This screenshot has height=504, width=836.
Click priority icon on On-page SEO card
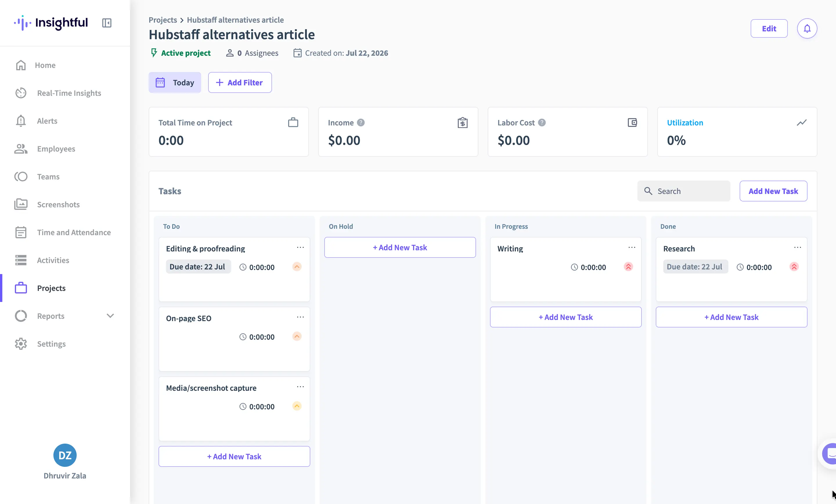tap(297, 336)
